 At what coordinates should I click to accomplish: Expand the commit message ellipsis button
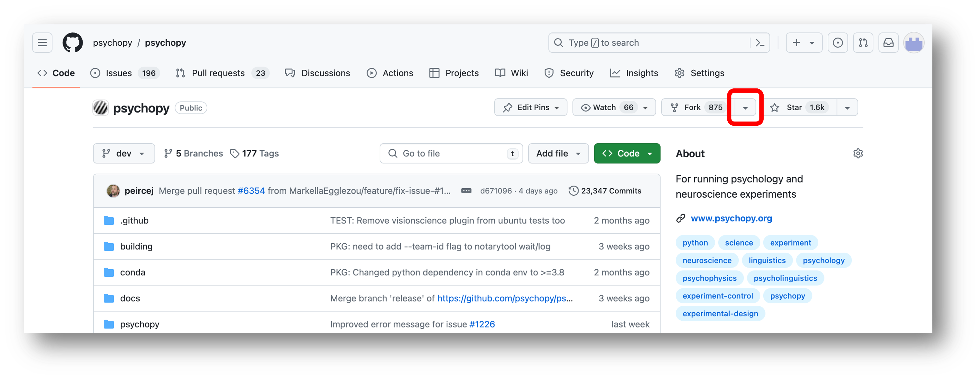466,190
